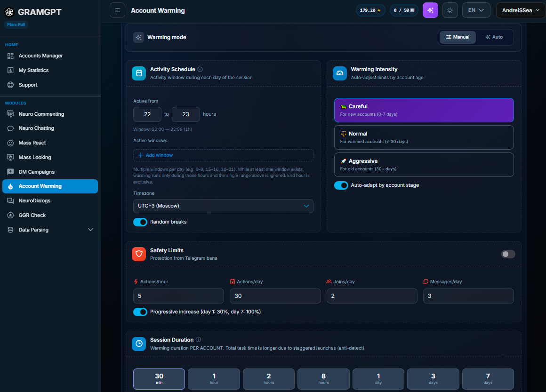Toggle the Random breaks switch

point(140,222)
